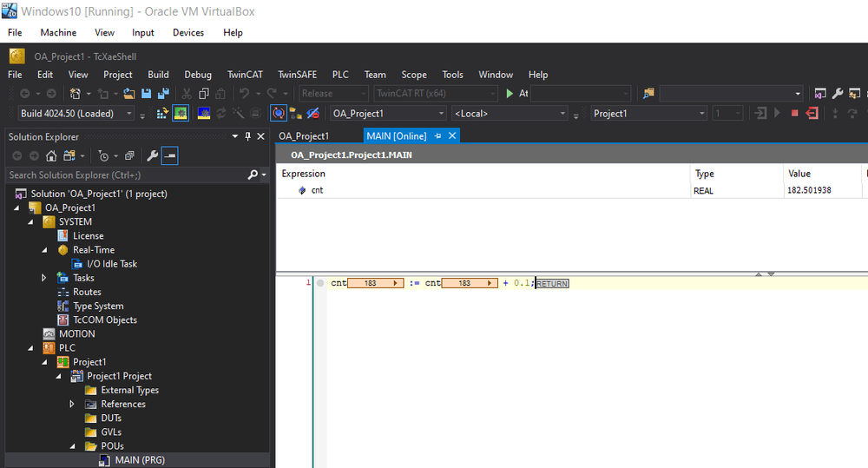This screenshot has width=868, height=468.
Task: Click the red PLC Stop button
Action: [x=794, y=114]
